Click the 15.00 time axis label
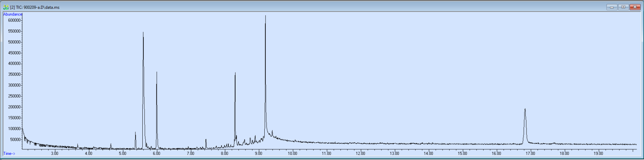 coord(462,153)
